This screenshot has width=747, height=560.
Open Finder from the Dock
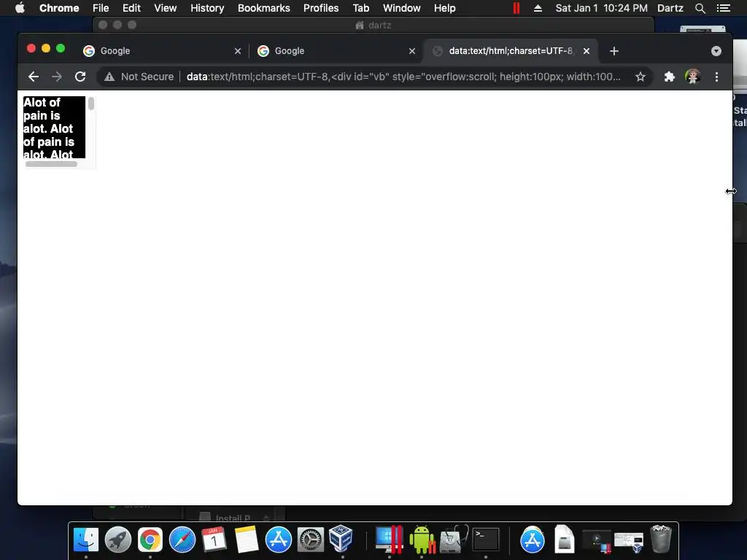pyautogui.click(x=86, y=540)
